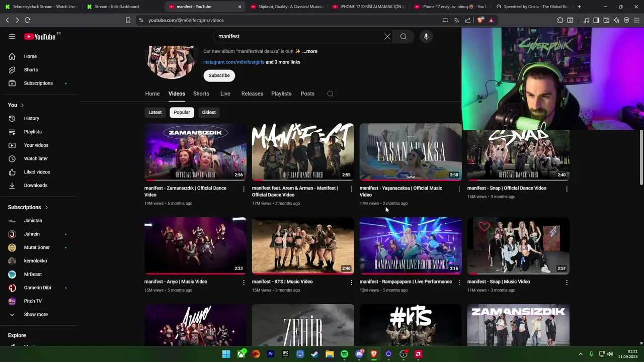This screenshot has width=644, height=362.
Task: Open the browser main menu icon
Action: point(636,20)
